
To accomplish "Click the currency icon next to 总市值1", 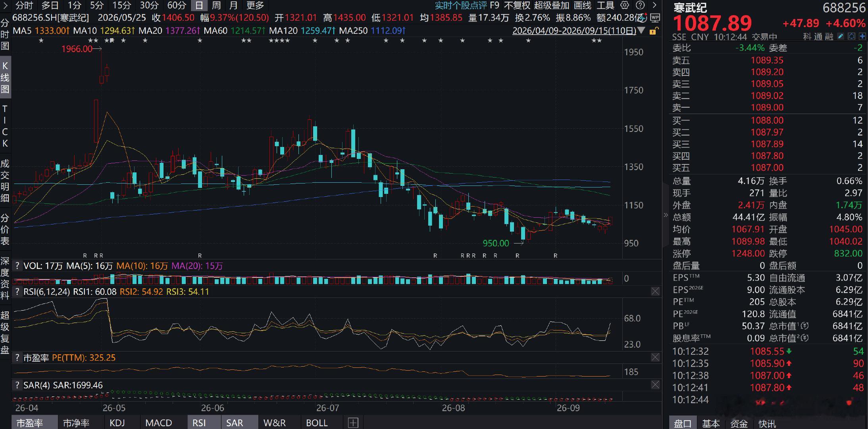I will coord(804,326).
